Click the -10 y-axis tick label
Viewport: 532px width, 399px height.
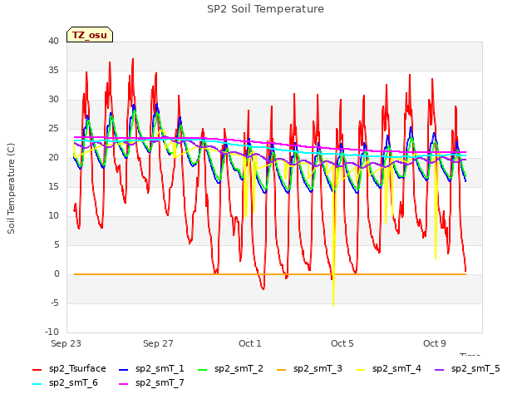click(x=52, y=332)
